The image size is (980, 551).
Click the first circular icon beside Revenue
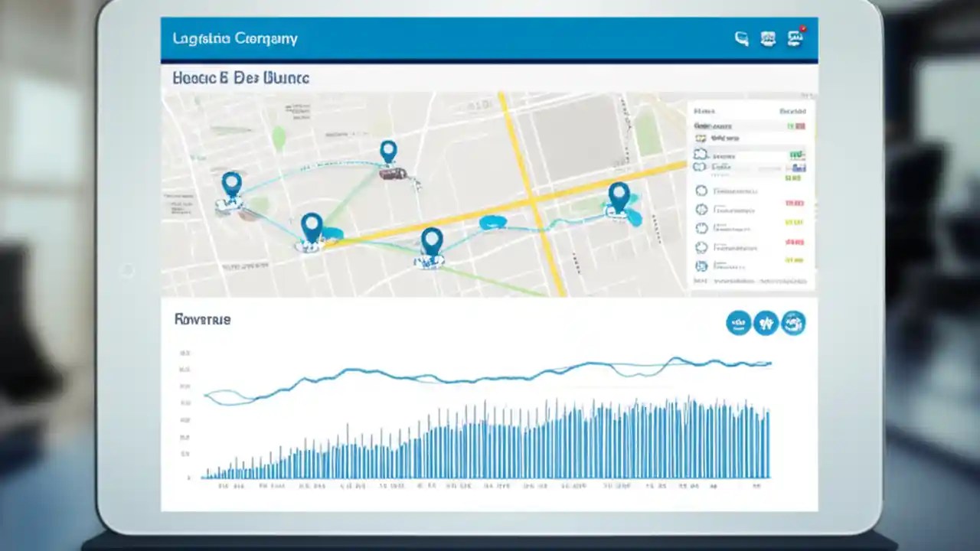(x=737, y=323)
